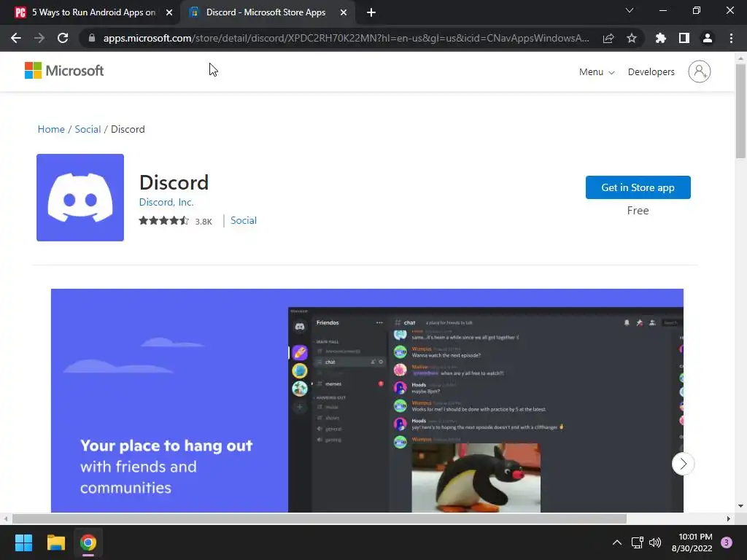Click the vertical page scrollbar
747x560 pixels.
tap(740, 111)
